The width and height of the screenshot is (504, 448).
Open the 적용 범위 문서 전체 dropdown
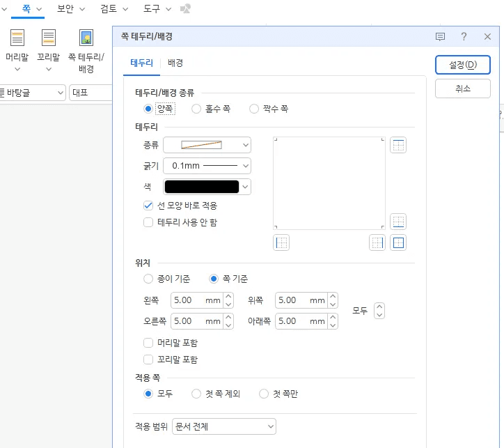224,426
